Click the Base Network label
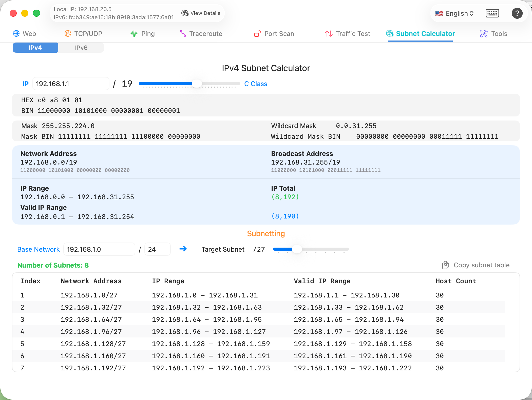This screenshot has height=400, width=532. point(38,249)
